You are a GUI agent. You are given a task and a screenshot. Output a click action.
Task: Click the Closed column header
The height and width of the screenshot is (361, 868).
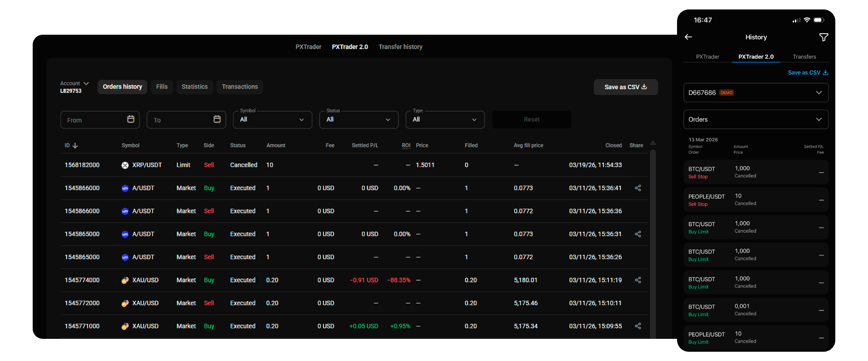coord(614,146)
